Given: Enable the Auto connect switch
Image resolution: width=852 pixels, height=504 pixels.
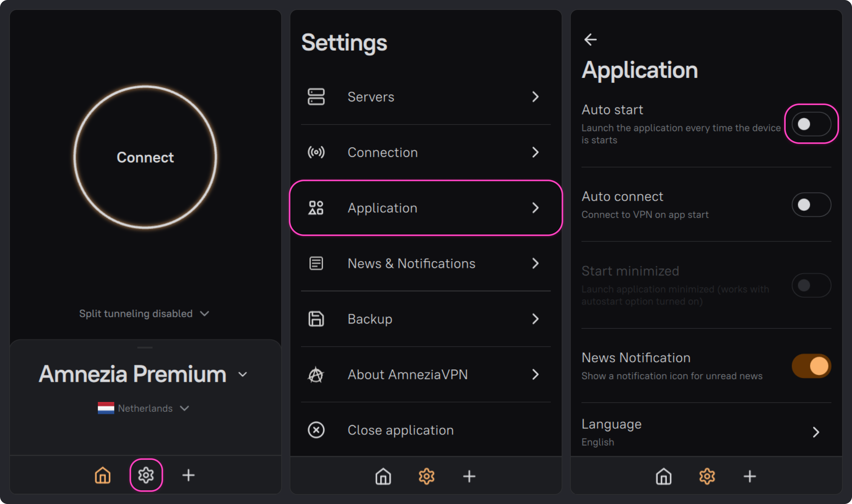Looking at the screenshot, I should (x=811, y=205).
